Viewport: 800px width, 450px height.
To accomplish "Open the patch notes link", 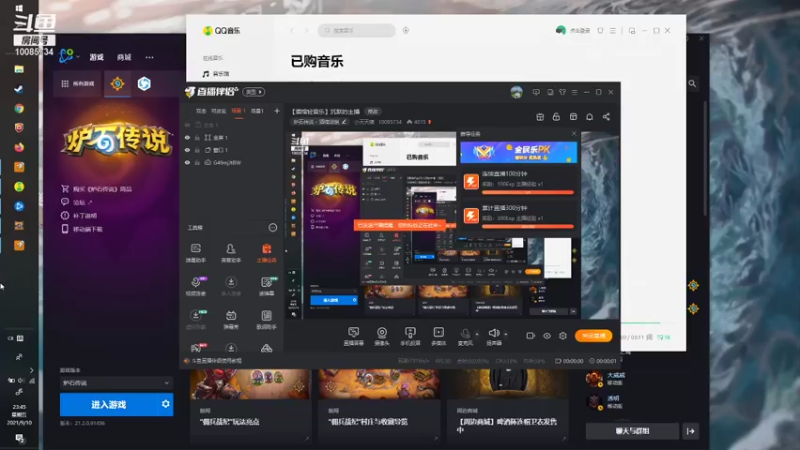I will (x=79, y=215).
